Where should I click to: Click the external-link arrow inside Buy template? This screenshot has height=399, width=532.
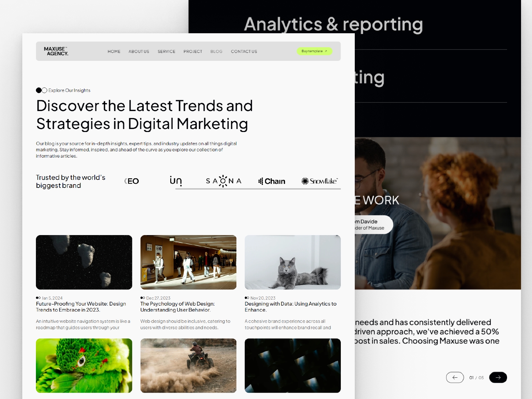coord(326,51)
